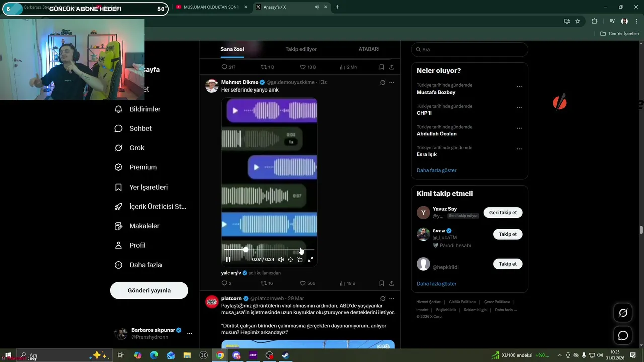Open floating chat bubble button
This screenshot has height=362, width=644.
coord(623,335)
